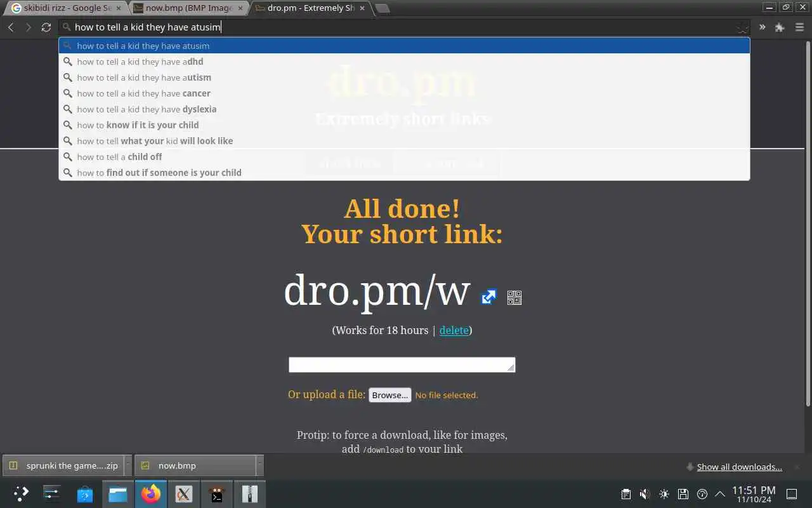Open the now.bmp downloaded file
The width and height of the screenshot is (812, 508).
(195, 465)
